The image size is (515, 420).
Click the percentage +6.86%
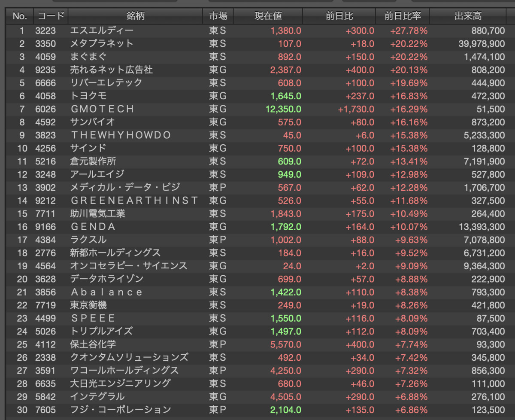click(411, 410)
